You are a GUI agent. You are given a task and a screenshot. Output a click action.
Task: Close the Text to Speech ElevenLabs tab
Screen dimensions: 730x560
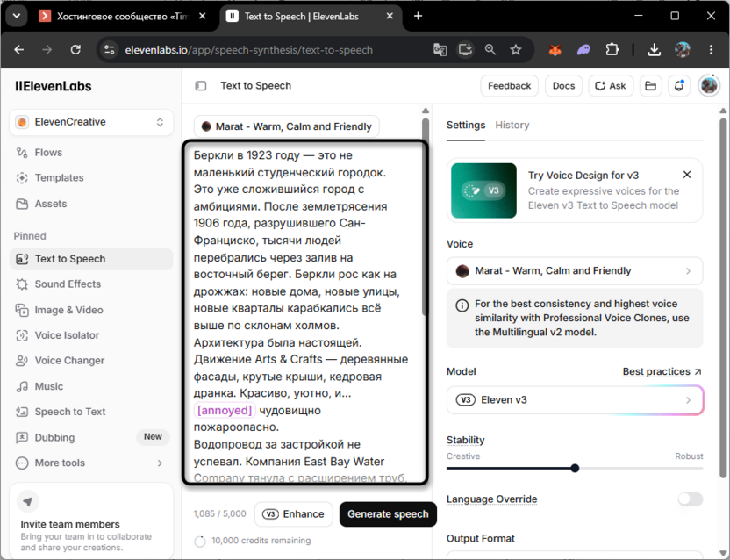tap(390, 16)
